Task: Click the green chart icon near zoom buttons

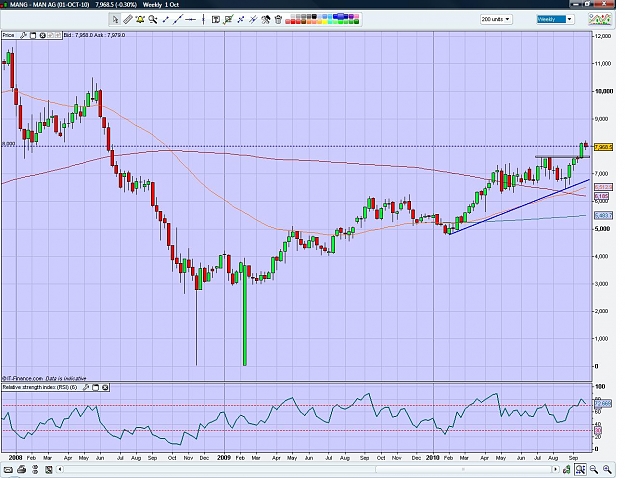Action: pos(566,469)
